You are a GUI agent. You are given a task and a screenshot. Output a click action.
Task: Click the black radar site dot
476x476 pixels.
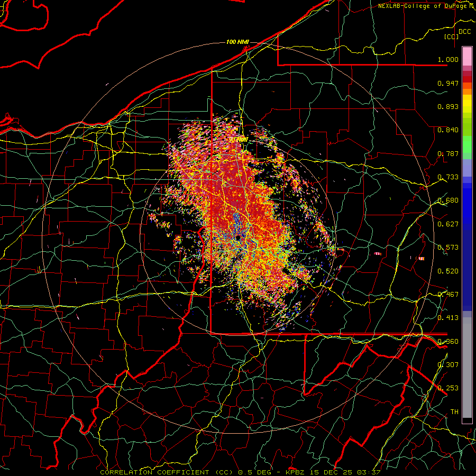[237, 238]
